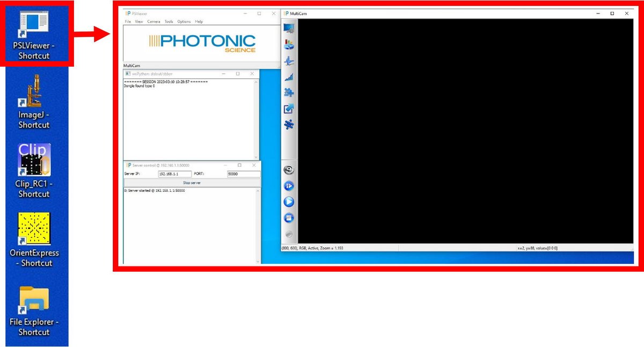Click the Stop server button
The width and height of the screenshot is (644, 347).
pos(192,183)
